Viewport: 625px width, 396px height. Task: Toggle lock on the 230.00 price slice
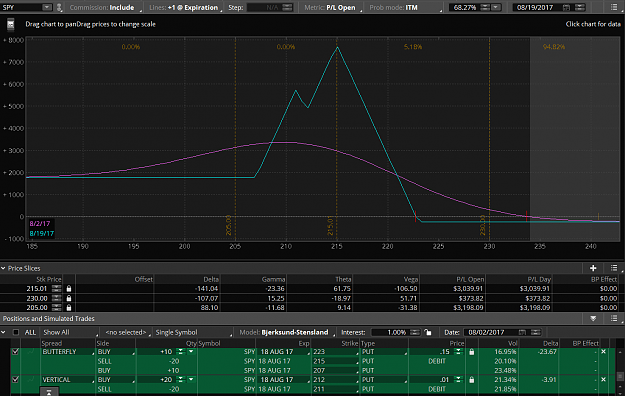click(x=69, y=298)
